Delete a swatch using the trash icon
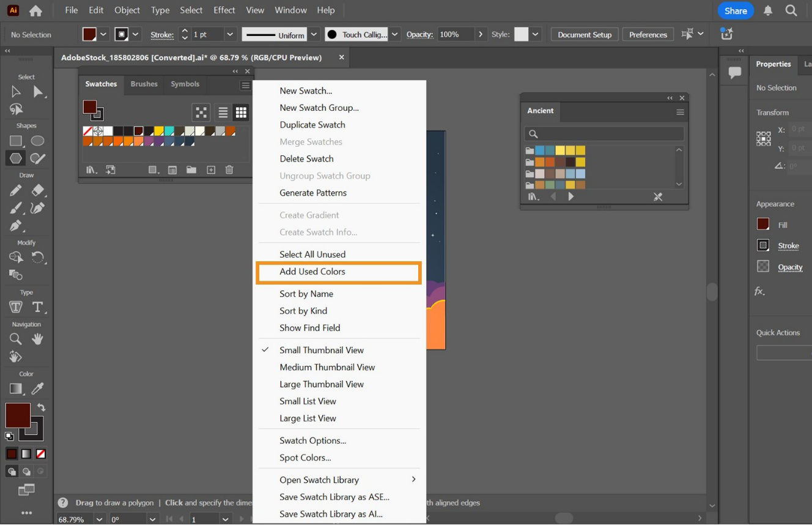This screenshot has width=812, height=525. (x=229, y=169)
